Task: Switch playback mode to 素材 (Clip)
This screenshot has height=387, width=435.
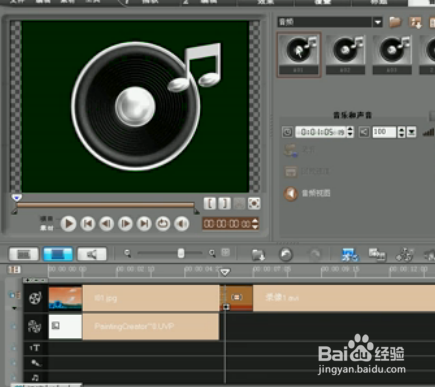Action: [47, 228]
